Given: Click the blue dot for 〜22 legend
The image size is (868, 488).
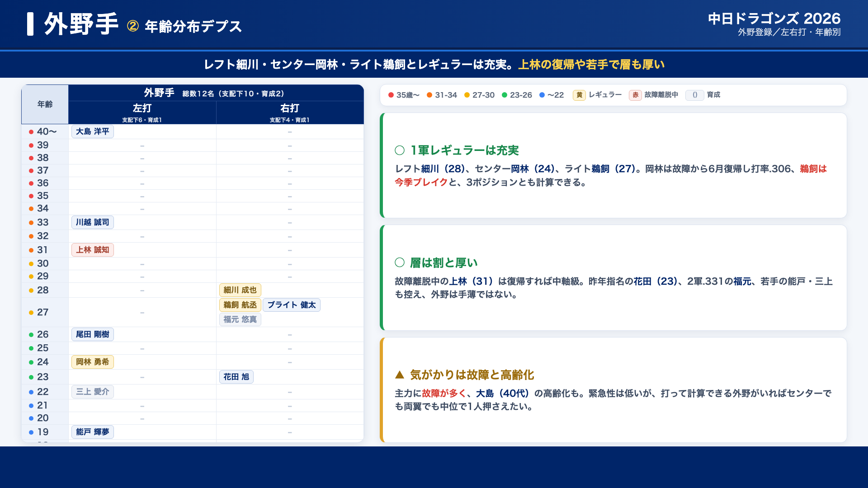Looking at the screenshot, I should 542,95.
